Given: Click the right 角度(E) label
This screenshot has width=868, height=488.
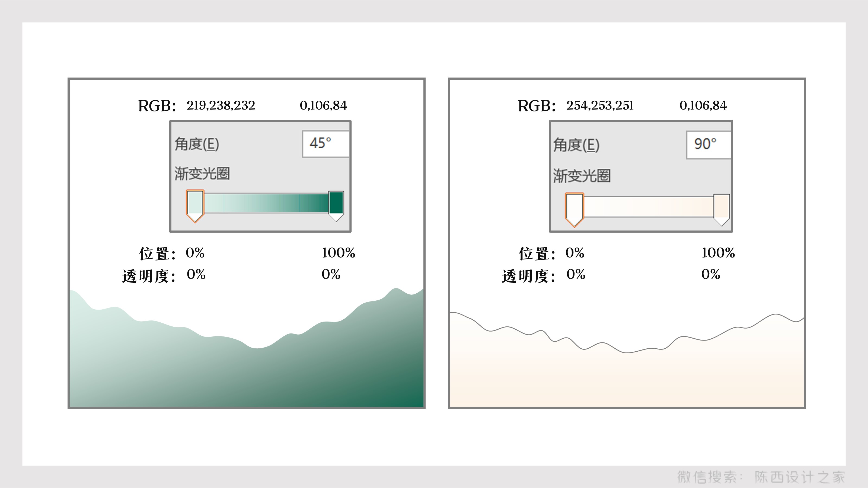Looking at the screenshot, I should 576,145.
